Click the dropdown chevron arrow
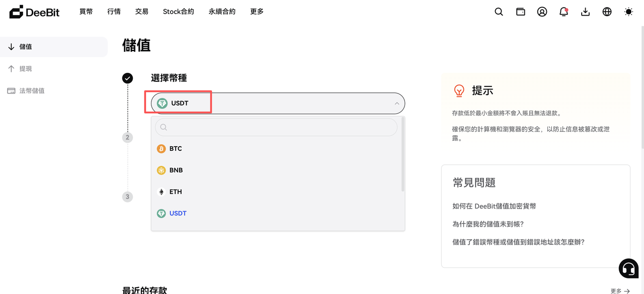The width and height of the screenshot is (644, 294). [396, 104]
